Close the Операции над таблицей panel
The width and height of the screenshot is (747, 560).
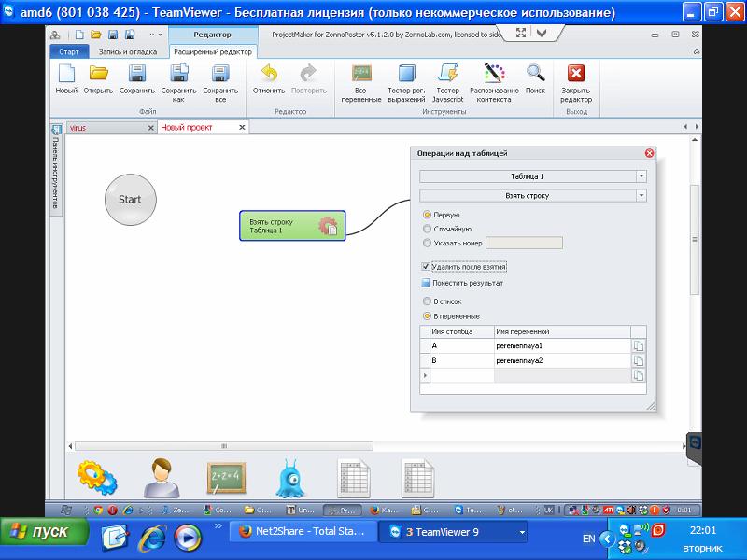click(649, 153)
